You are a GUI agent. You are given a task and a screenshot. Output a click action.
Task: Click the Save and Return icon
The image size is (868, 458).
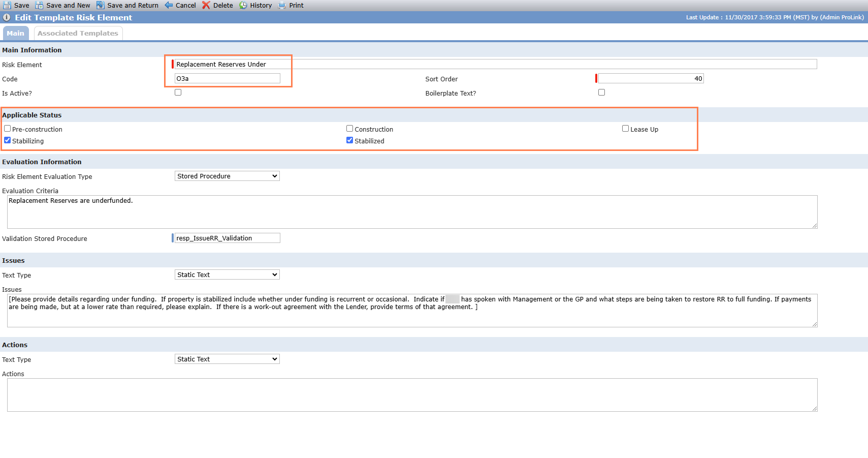(x=101, y=5)
